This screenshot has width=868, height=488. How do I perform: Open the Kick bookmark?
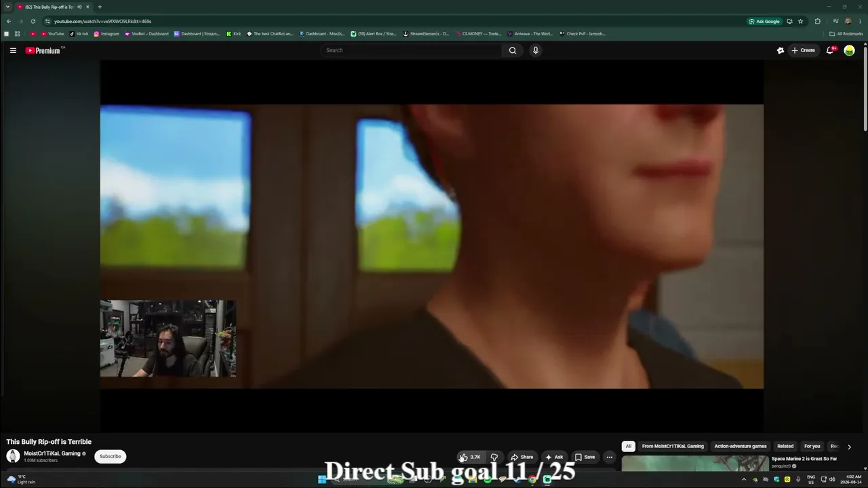(x=234, y=34)
